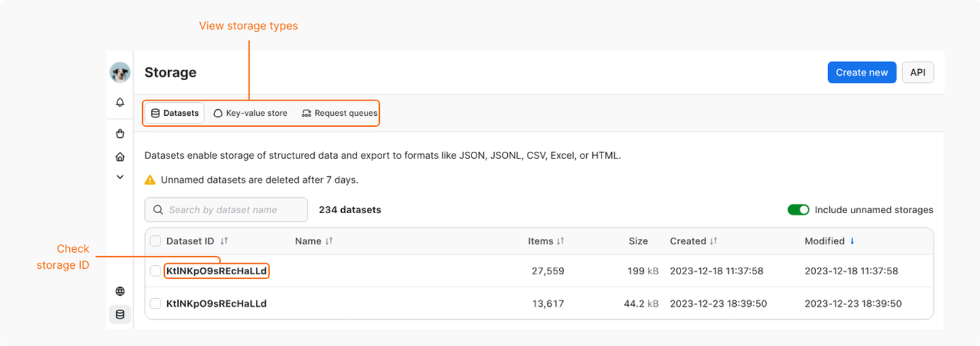Toggle Include unnamed storages switch
This screenshot has width=980, height=346.
(x=798, y=209)
